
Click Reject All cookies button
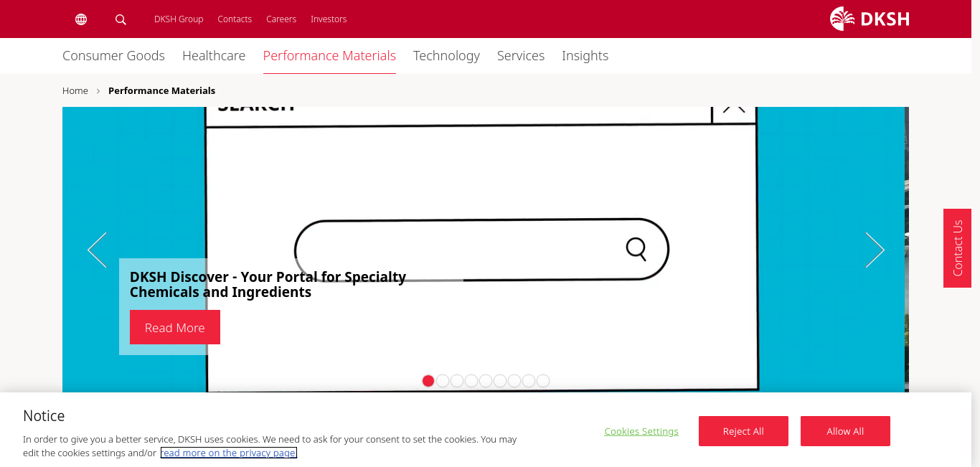point(743,431)
